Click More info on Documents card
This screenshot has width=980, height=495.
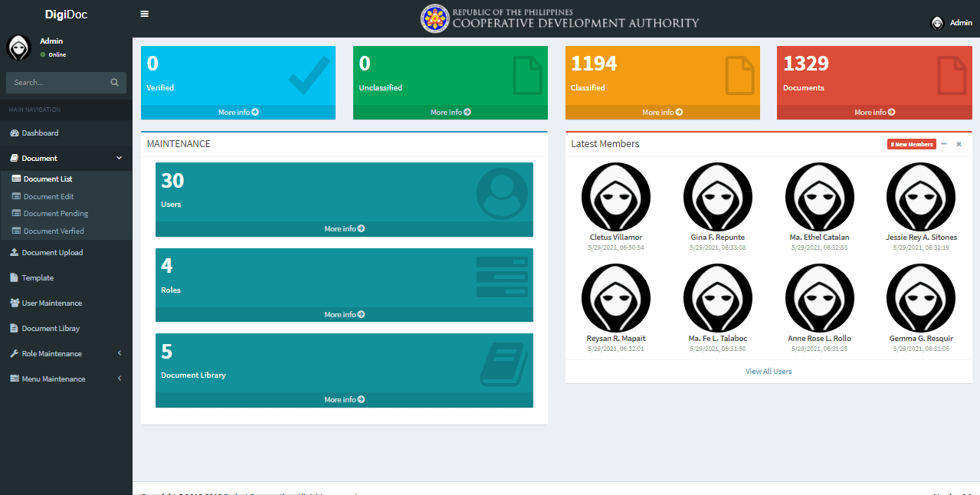[874, 112]
